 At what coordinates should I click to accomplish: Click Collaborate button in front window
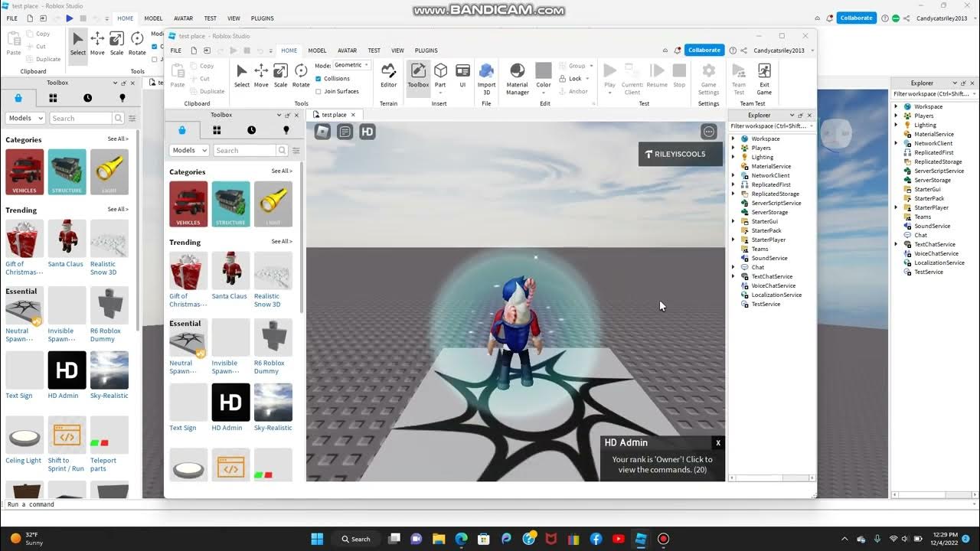point(704,51)
